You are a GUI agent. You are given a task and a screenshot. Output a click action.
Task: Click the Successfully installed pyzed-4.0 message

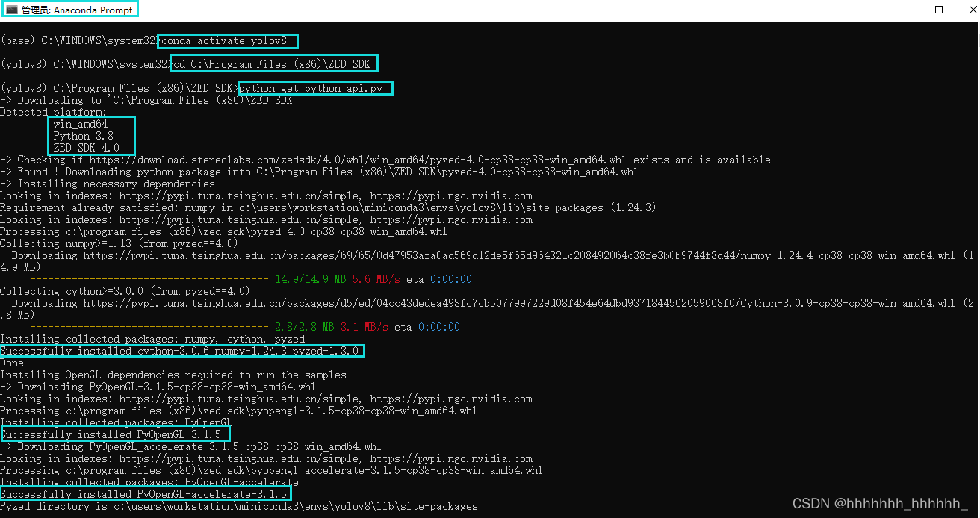(184, 351)
